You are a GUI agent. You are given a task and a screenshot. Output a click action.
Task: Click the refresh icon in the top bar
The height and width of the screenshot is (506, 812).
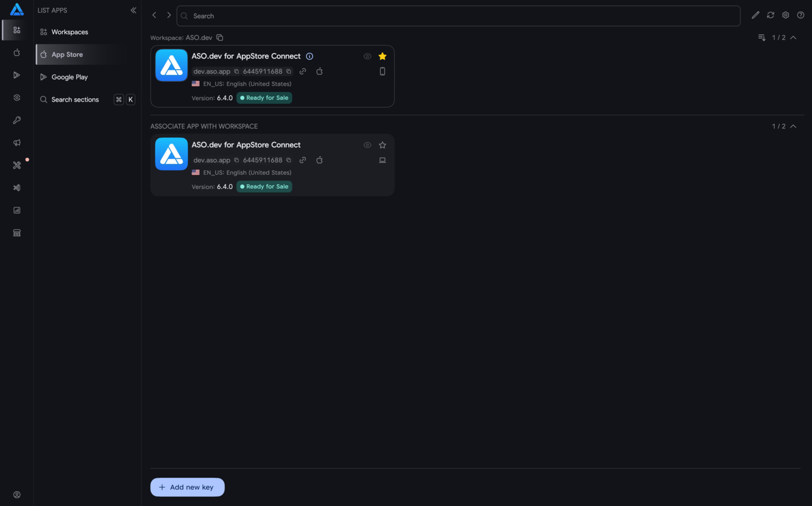[x=770, y=15]
